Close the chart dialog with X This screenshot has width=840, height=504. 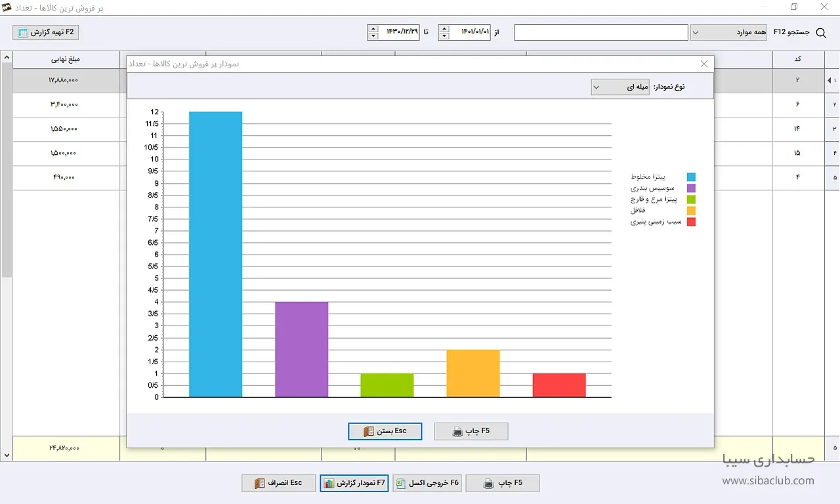pyautogui.click(x=704, y=64)
